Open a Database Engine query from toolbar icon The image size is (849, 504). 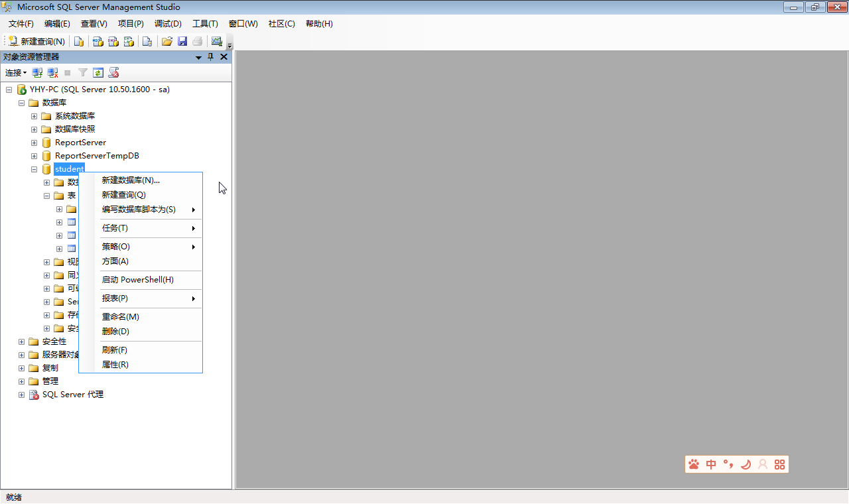(79, 41)
